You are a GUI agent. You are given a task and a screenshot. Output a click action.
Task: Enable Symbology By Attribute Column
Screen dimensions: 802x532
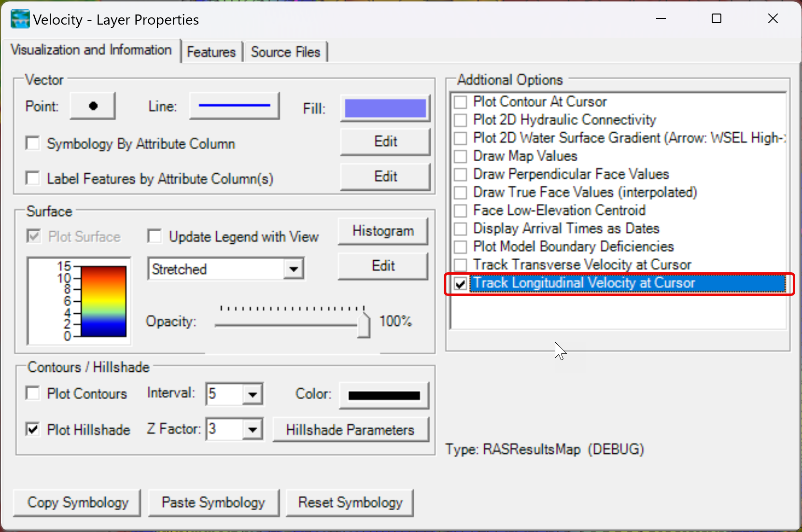point(33,143)
